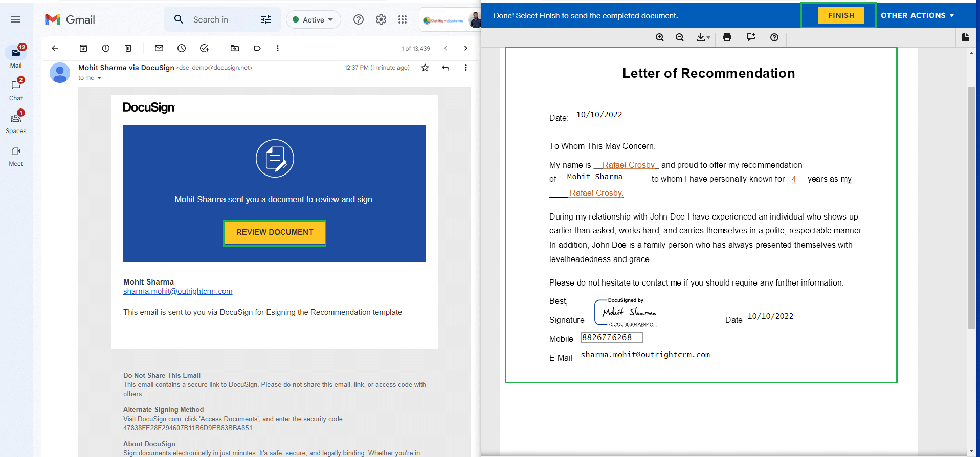The height and width of the screenshot is (457, 980).
Task: Open sharma.mohit@outrightcrm.com link
Action: [x=177, y=291]
